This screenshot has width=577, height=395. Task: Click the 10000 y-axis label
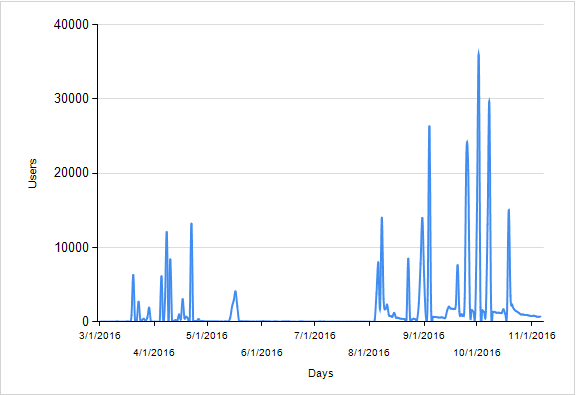(x=71, y=247)
